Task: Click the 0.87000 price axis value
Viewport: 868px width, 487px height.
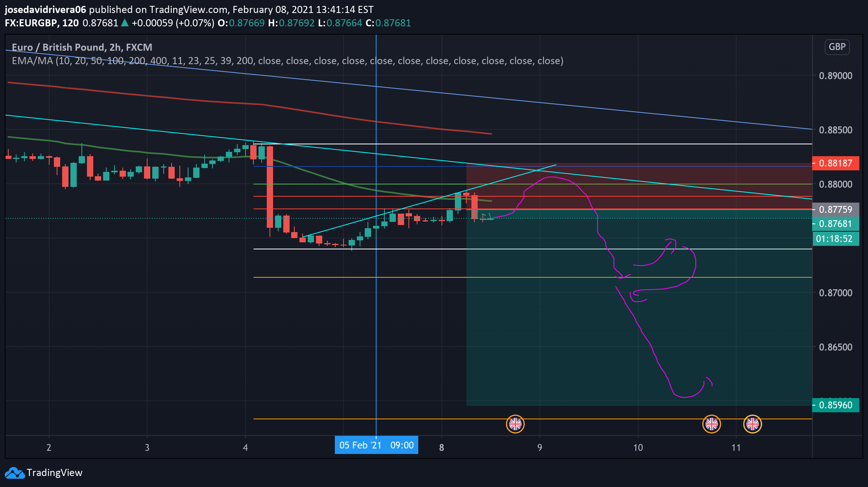Action: tap(835, 293)
